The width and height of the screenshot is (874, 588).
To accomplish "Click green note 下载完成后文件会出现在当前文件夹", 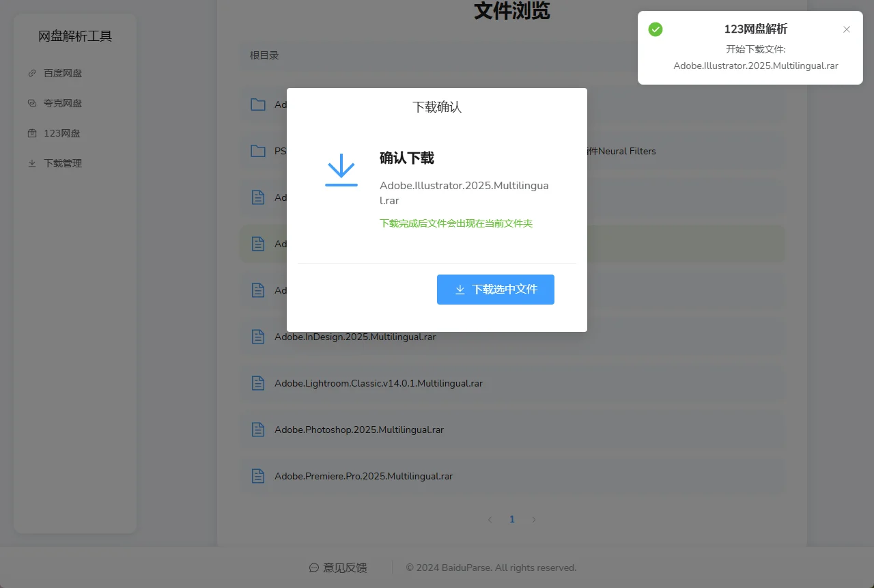I will [456, 223].
